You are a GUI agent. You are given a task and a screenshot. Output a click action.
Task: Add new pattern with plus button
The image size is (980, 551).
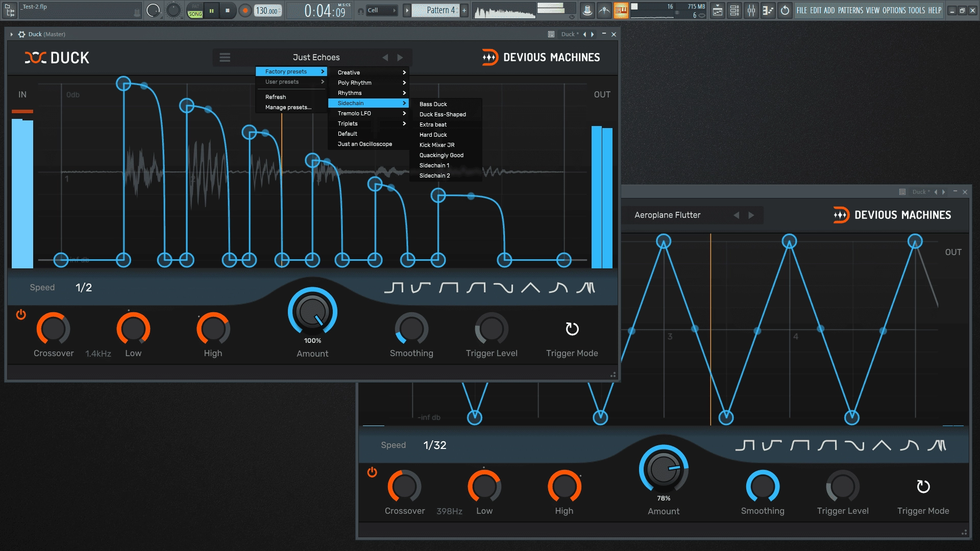(x=464, y=10)
